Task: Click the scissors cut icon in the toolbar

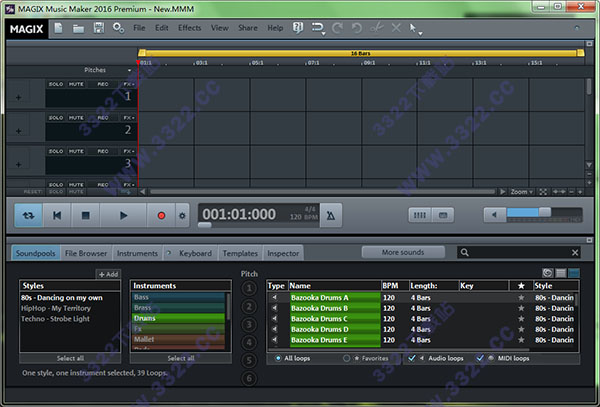Action: coord(377,28)
